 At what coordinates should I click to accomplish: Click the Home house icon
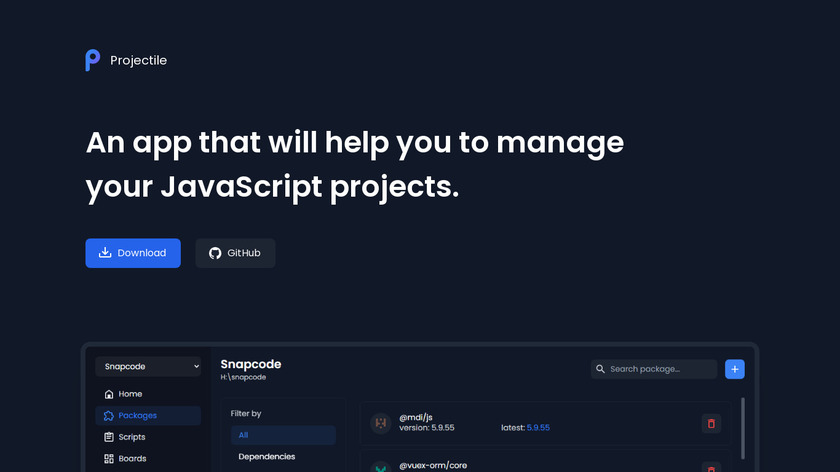pyautogui.click(x=109, y=394)
